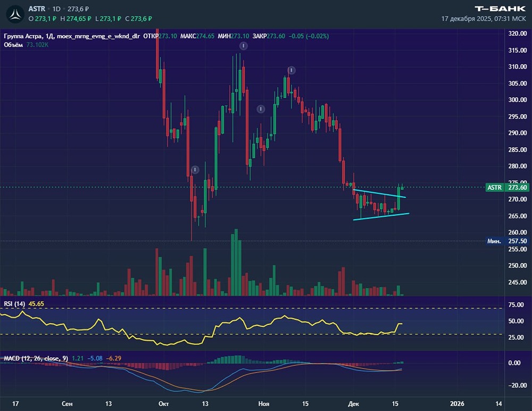This screenshot has width=532, height=411.
Task: Click the RSI axis label 75.00
Action: coord(516,305)
